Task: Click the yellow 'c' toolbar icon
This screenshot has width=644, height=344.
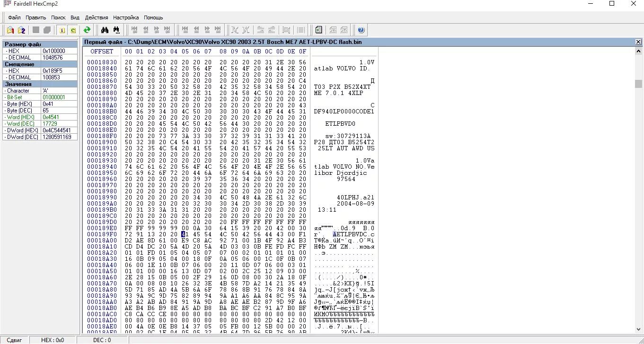Action: (x=73, y=30)
